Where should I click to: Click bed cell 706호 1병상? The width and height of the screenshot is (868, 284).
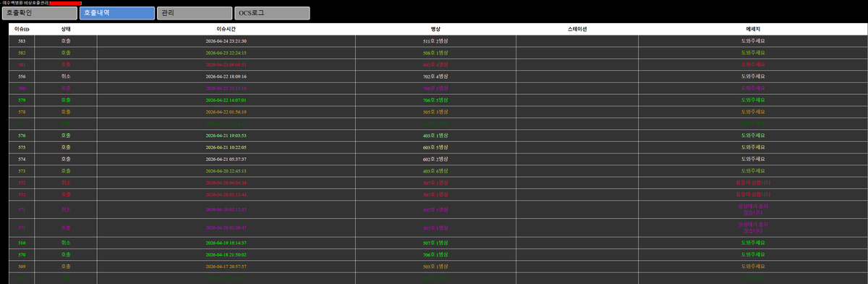[x=435, y=255]
